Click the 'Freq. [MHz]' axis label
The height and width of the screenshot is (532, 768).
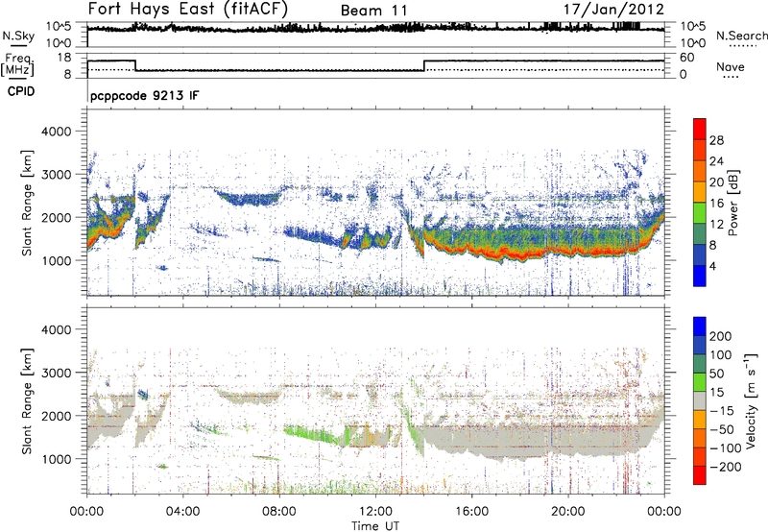click(17, 64)
